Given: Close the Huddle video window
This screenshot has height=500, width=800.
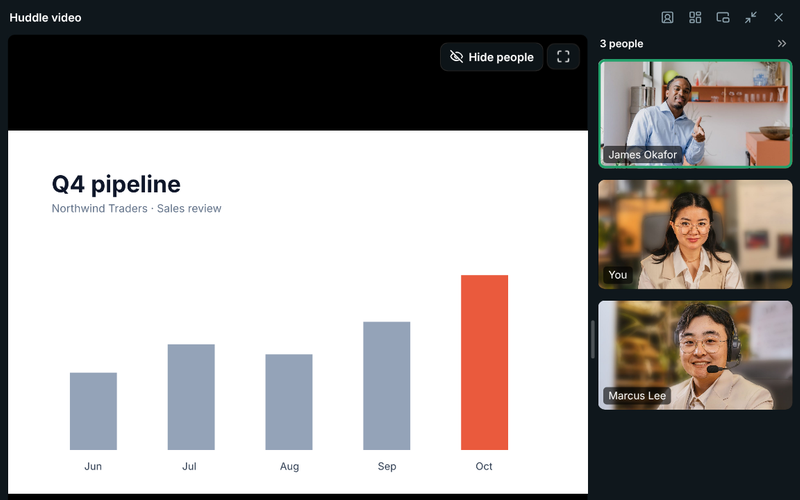Looking at the screenshot, I should 778,17.
